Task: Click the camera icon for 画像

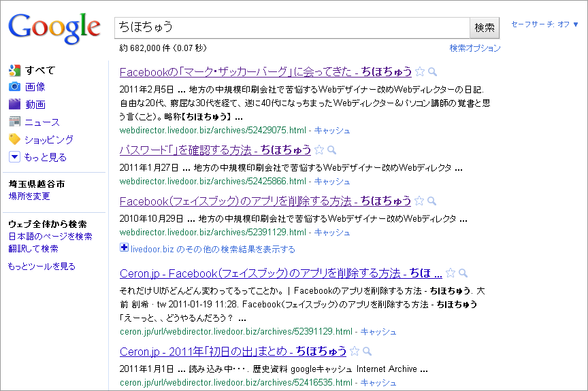Action: click(x=14, y=86)
